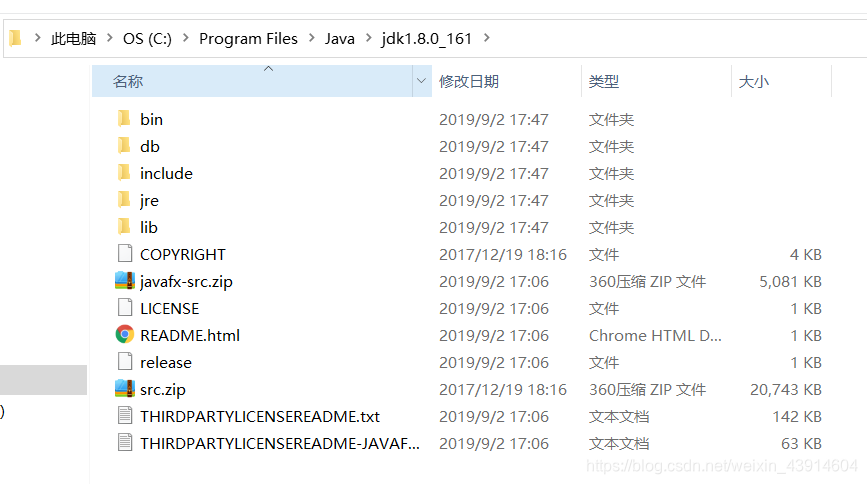Select the release file name
This screenshot has width=867, height=484.
tap(166, 363)
